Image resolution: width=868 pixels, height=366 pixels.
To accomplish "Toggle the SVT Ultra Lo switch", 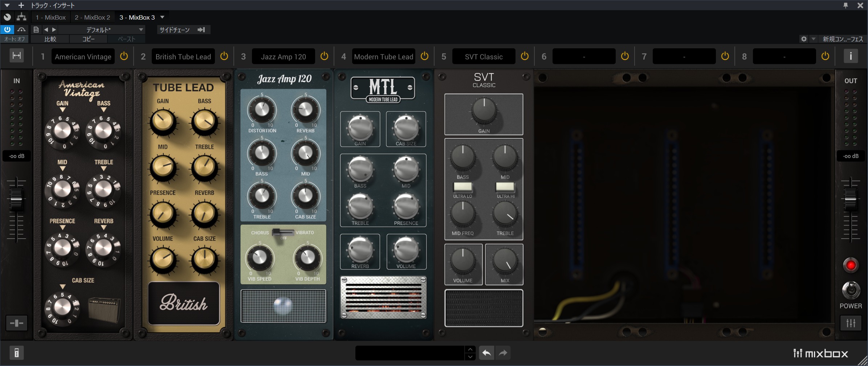I will point(463,187).
